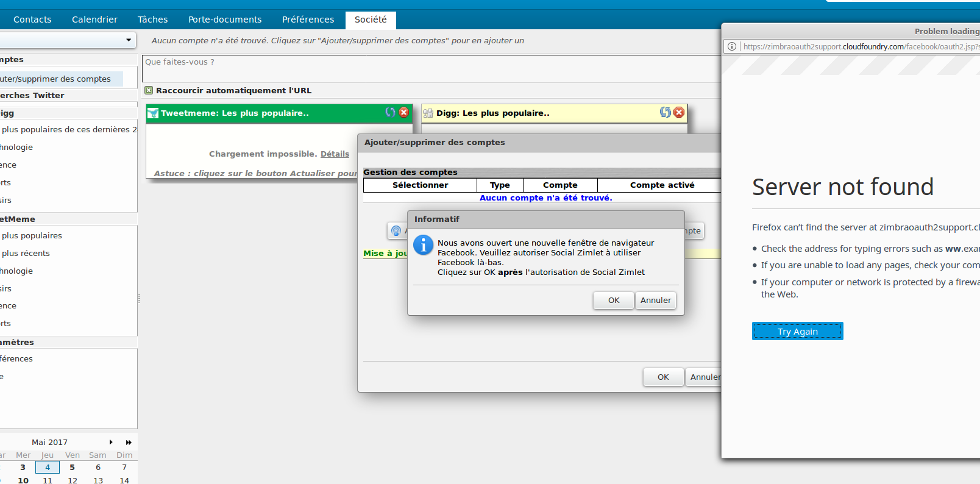This screenshot has width=980, height=484.
Task: Click the Digg card logo icon
Action: click(x=428, y=113)
